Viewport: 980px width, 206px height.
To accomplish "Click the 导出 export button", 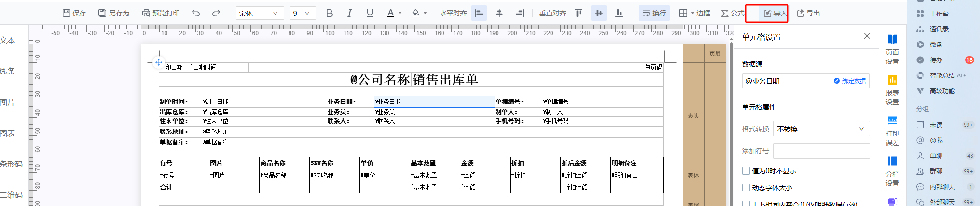I will [x=808, y=13].
